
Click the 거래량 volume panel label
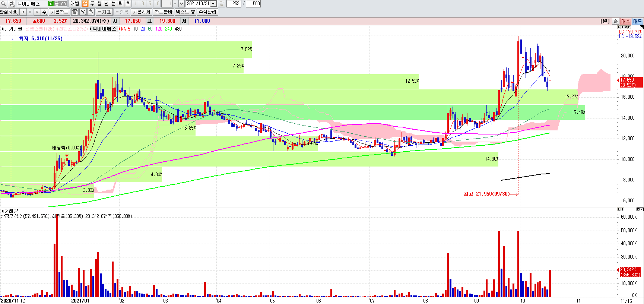(11, 211)
